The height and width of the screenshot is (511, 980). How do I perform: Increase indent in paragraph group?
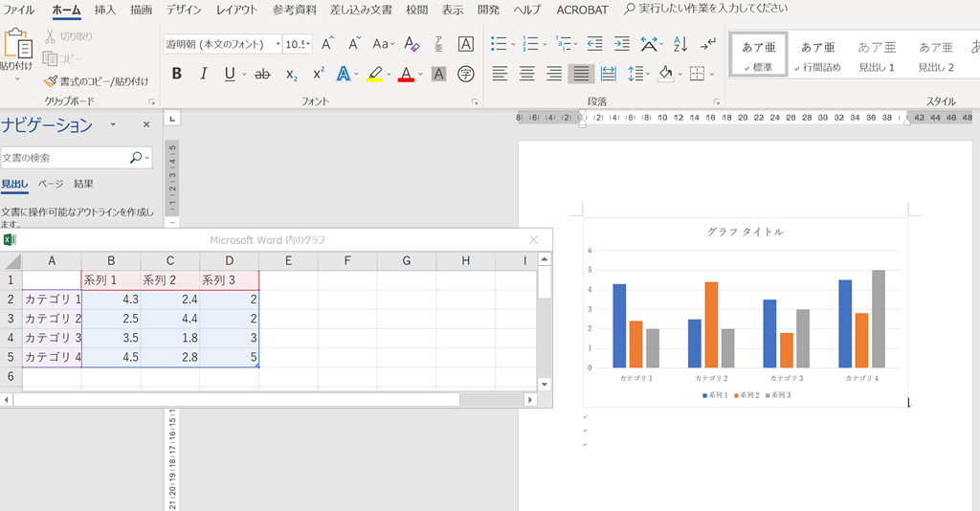621,44
